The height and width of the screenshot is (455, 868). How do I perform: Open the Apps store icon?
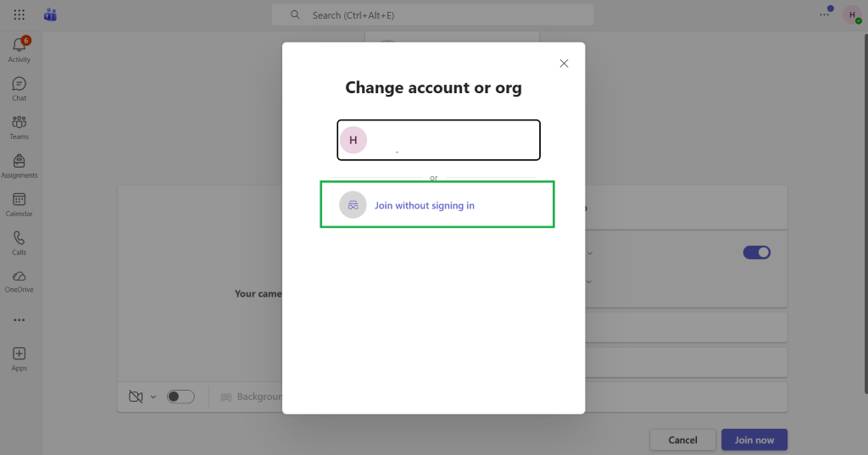pos(19,358)
